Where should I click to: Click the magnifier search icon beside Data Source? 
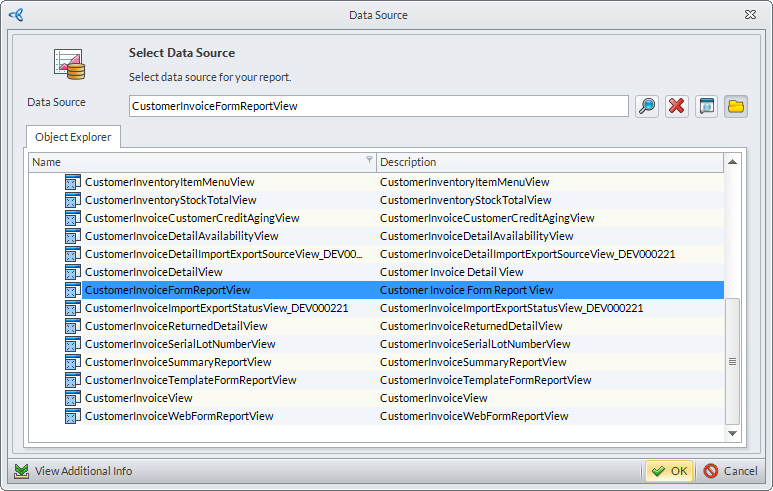pyautogui.click(x=647, y=106)
